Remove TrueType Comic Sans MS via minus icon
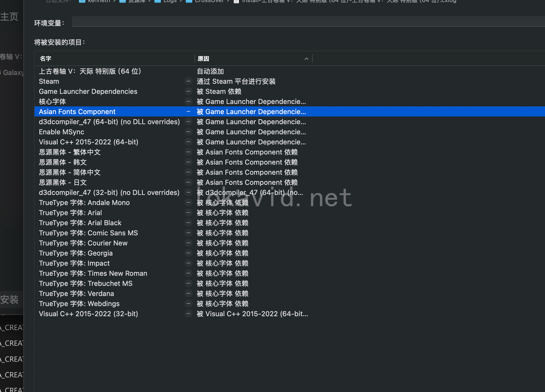 pos(188,233)
